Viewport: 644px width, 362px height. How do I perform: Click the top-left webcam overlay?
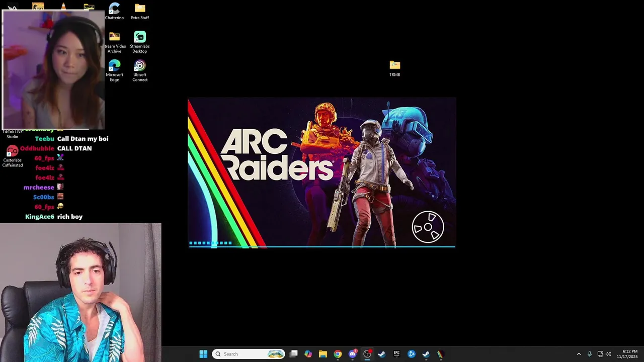(x=53, y=69)
